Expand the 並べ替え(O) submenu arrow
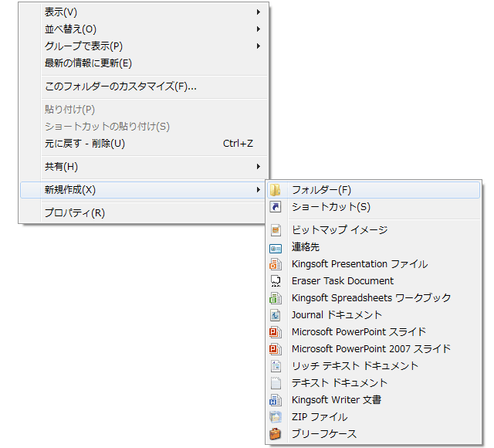 point(258,29)
